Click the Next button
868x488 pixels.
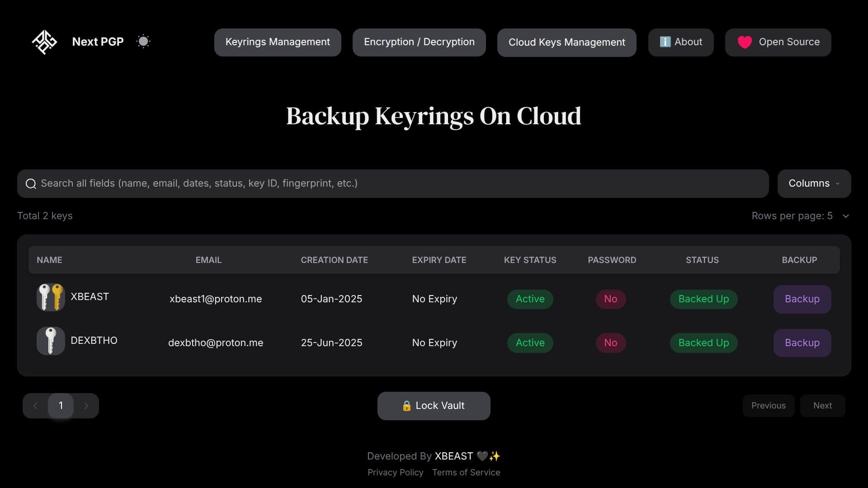click(x=822, y=406)
